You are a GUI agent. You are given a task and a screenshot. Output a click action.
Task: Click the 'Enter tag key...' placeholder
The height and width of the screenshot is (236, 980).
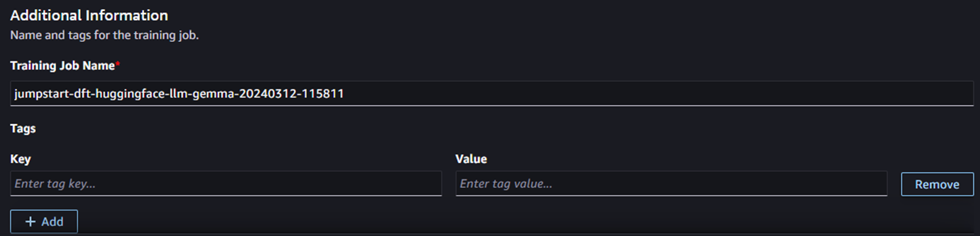pos(55,184)
